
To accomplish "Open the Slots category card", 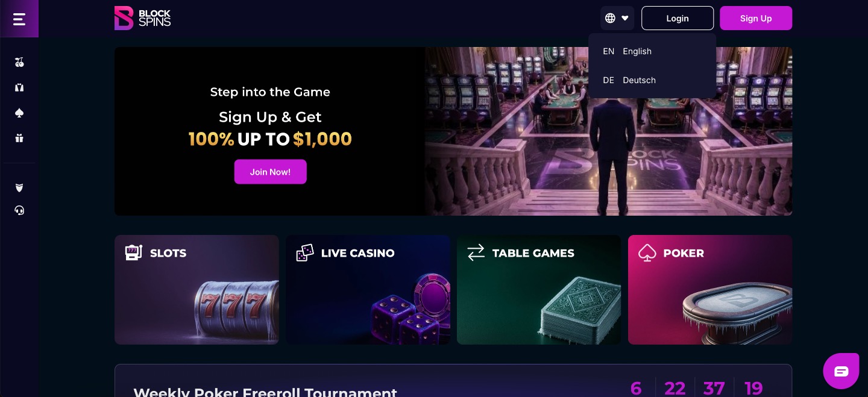I will (x=197, y=290).
